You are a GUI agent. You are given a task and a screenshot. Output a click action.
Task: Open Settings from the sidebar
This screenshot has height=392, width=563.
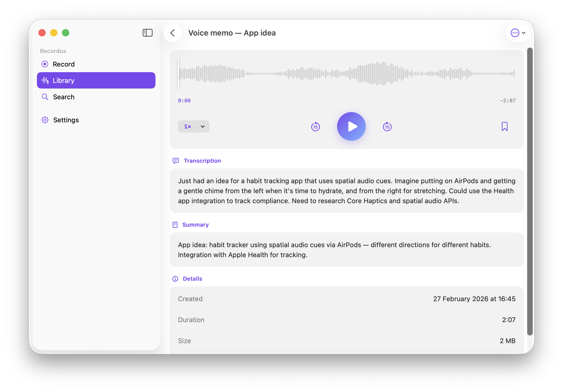66,120
